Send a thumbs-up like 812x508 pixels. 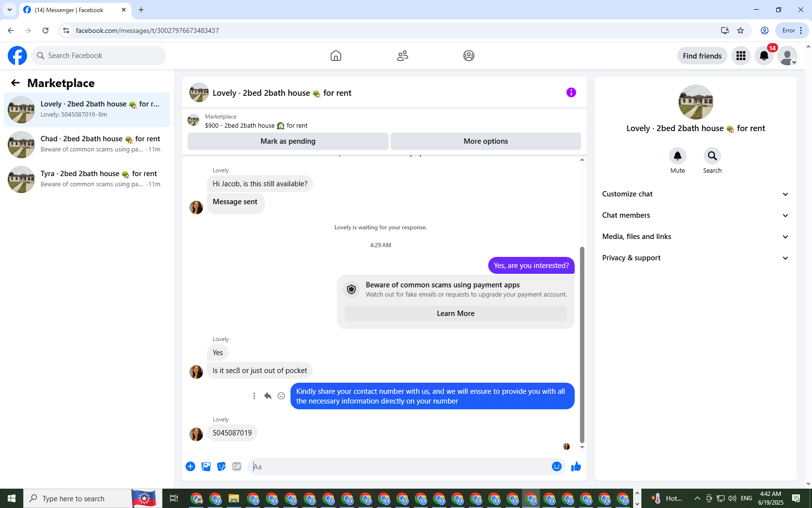pyautogui.click(x=576, y=466)
